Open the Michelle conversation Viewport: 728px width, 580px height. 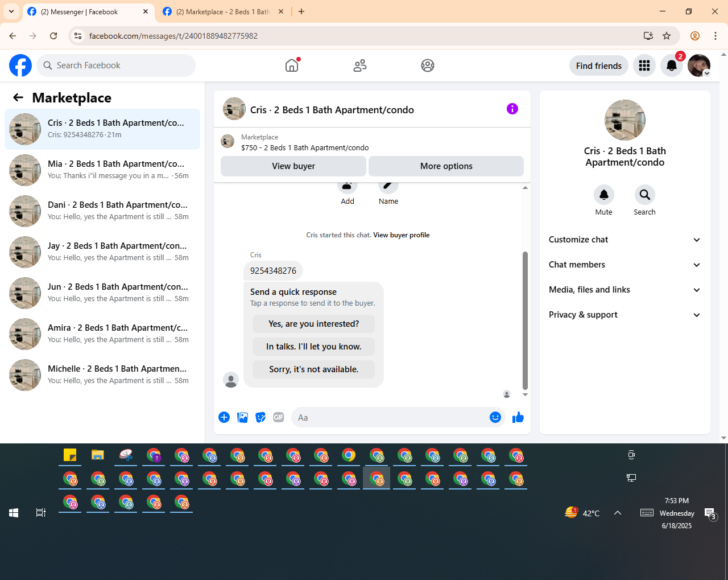[102, 375]
